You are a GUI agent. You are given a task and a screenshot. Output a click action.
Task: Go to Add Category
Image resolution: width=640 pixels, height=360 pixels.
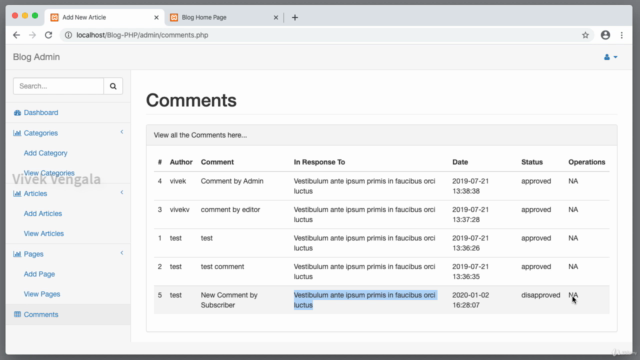click(x=45, y=153)
